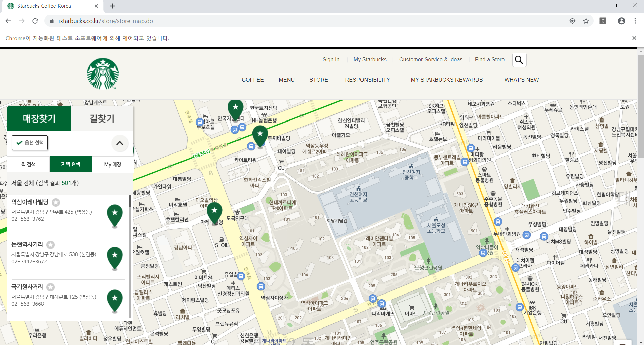
Task: Click the bus stop icon near 마디랑
Action: pos(471,148)
